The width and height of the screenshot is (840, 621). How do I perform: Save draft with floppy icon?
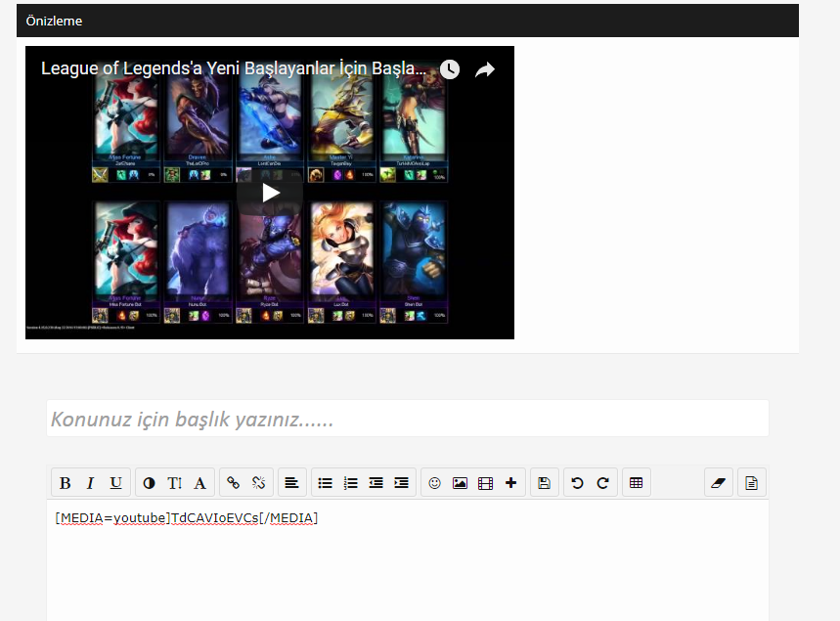point(545,483)
